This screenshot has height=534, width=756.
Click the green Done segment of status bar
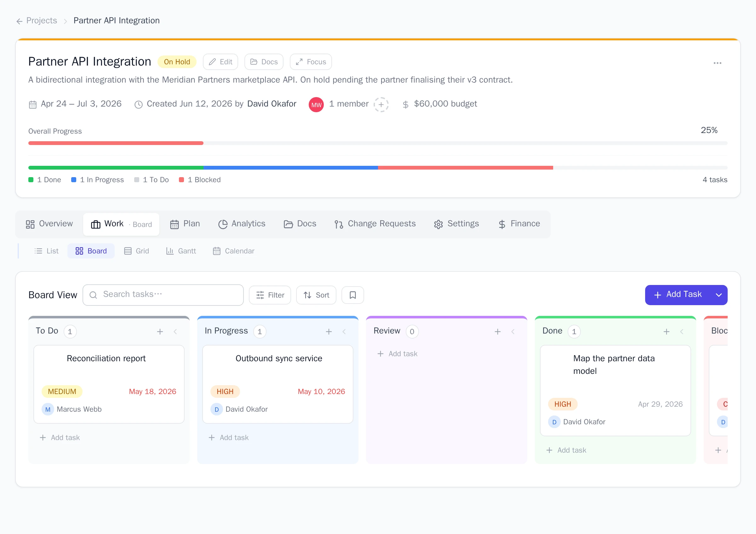coord(116,168)
